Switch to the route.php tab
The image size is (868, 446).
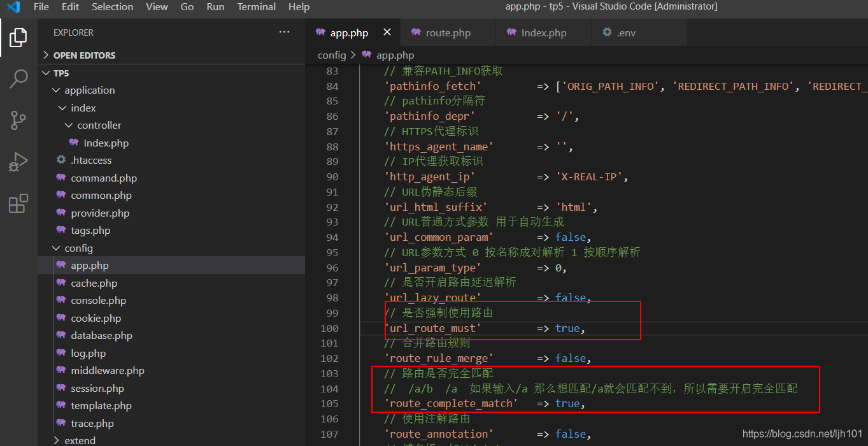[448, 32]
